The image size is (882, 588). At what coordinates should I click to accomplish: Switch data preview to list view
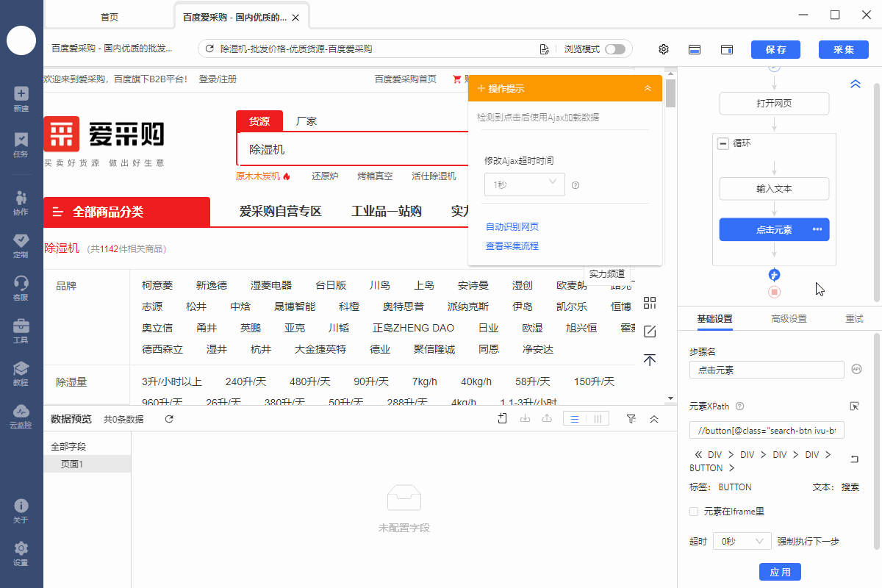tap(575, 419)
